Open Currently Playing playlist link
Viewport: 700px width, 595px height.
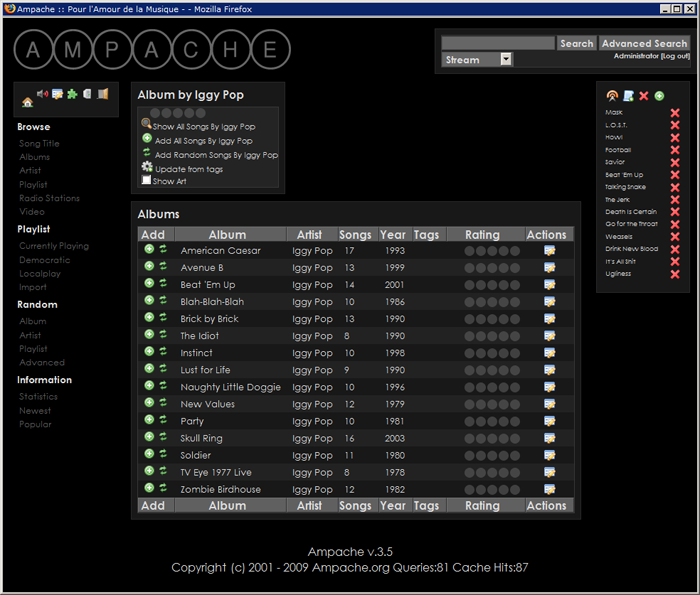[54, 246]
